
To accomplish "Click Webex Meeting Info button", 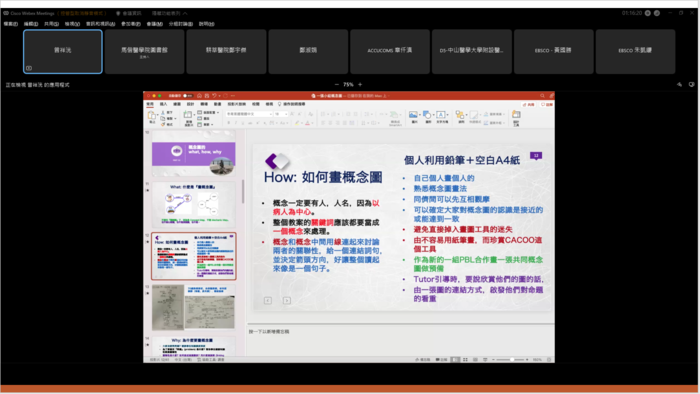I will [x=129, y=13].
